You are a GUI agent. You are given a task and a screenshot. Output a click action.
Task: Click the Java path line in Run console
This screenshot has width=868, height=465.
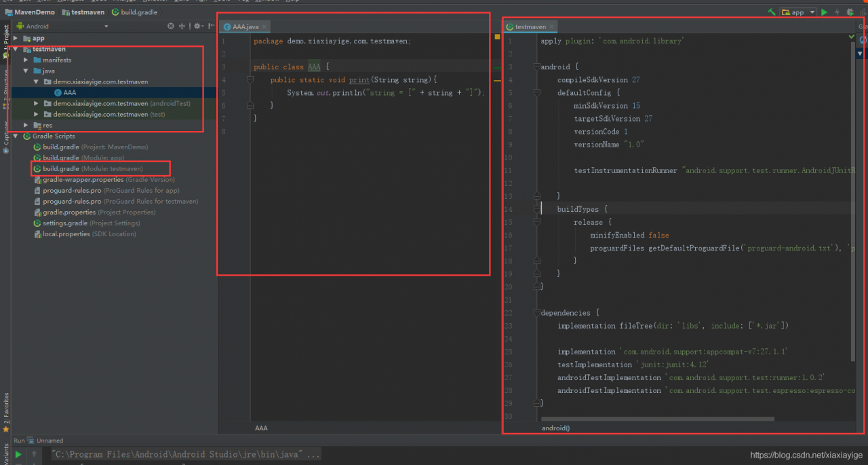click(x=186, y=454)
